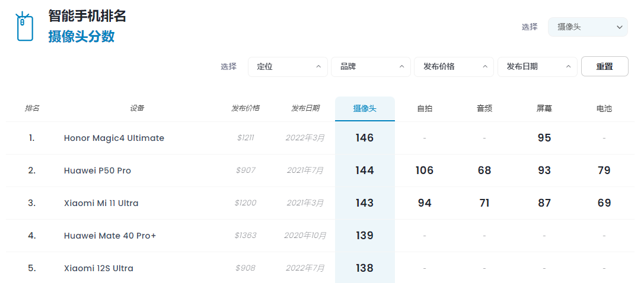Image resolution: width=644 pixels, height=283 pixels.
Task: Click camera score 138
Action: 365,268
